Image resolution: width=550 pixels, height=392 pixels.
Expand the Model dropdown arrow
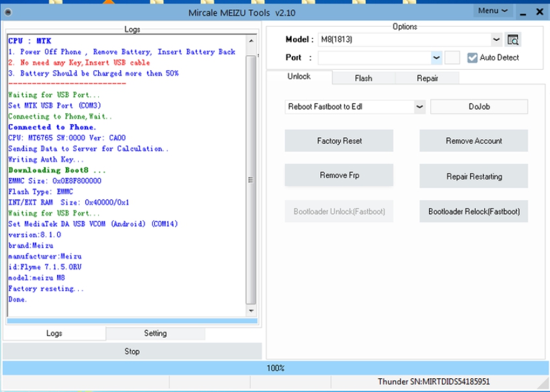496,40
